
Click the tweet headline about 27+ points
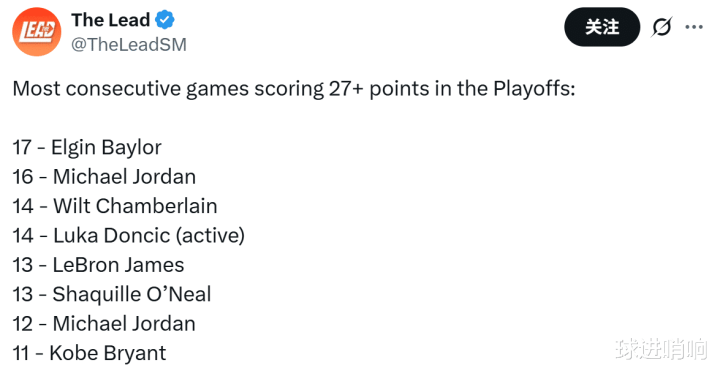pos(294,89)
